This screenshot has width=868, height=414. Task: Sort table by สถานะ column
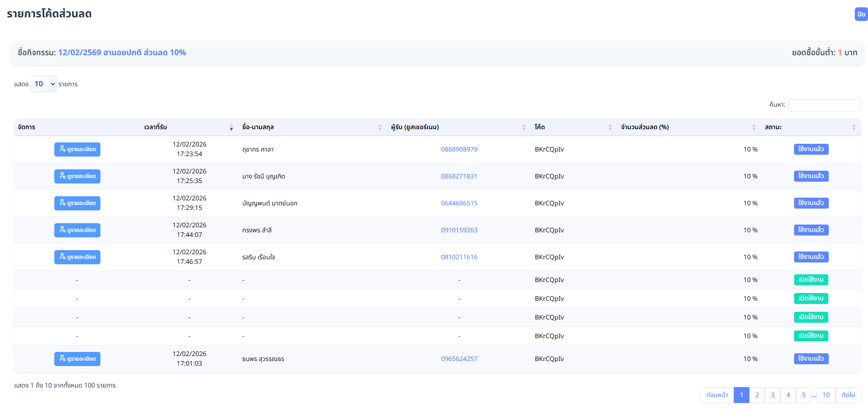click(x=853, y=127)
